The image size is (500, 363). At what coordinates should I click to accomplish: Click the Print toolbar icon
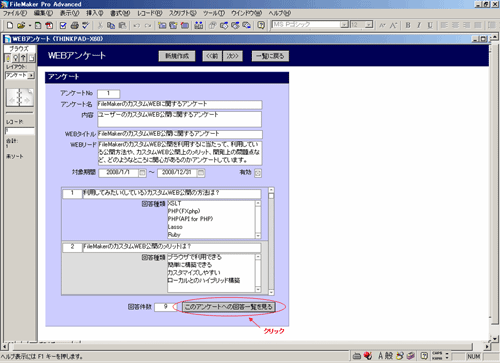coord(75,25)
